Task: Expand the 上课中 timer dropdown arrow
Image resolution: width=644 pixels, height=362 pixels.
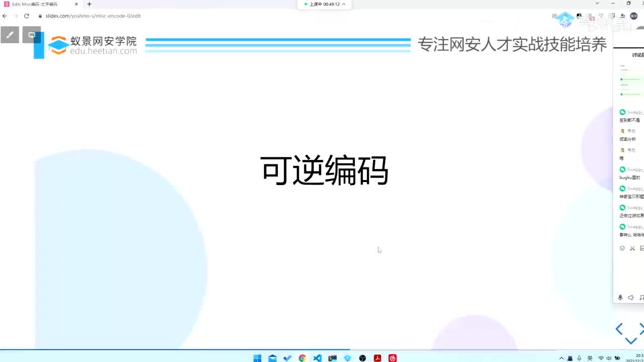Action: coord(344,4)
